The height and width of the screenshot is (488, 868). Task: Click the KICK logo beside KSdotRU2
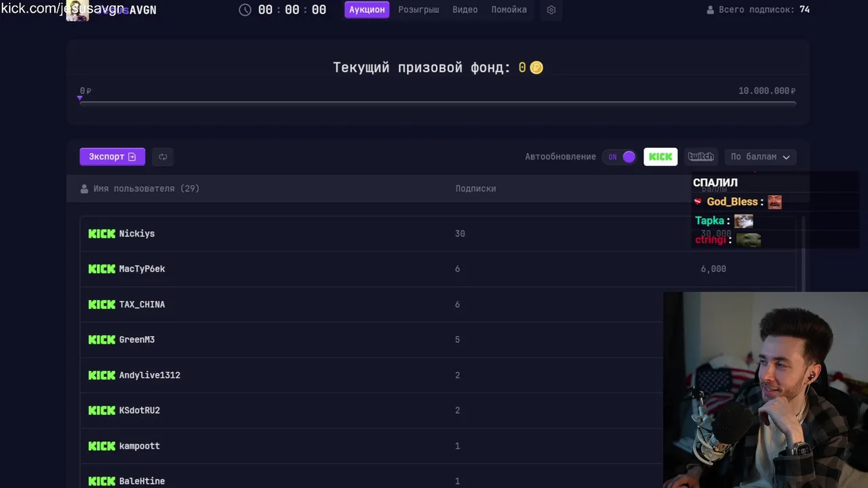[102, 410]
